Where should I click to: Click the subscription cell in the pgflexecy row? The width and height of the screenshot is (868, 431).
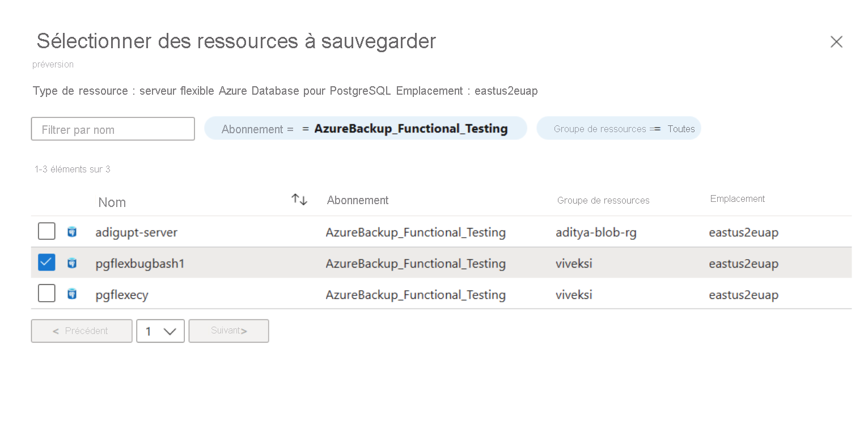(x=416, y=295)
